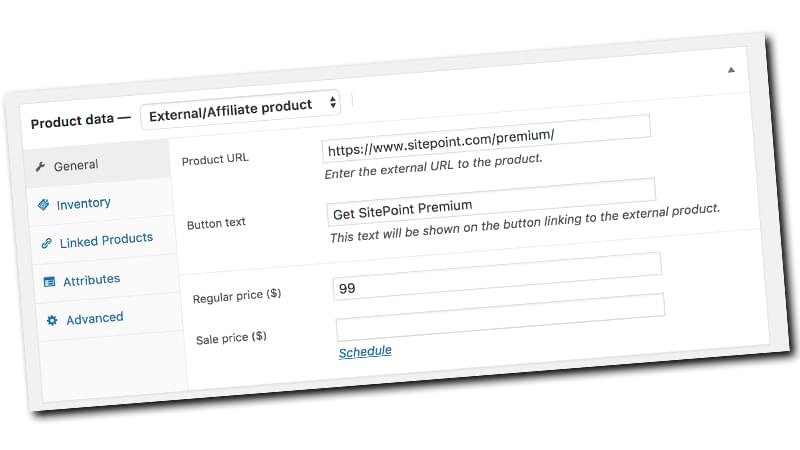Click the tag icon beside Inventory

43,205
